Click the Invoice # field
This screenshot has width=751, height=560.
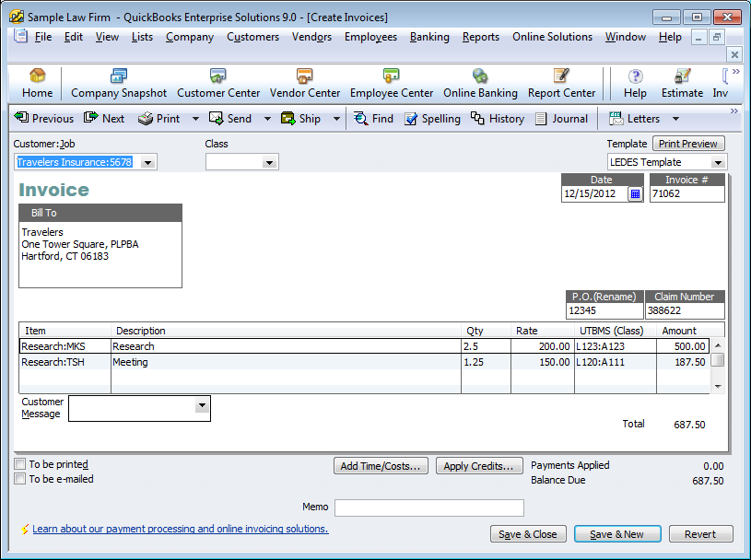point(686,193)
